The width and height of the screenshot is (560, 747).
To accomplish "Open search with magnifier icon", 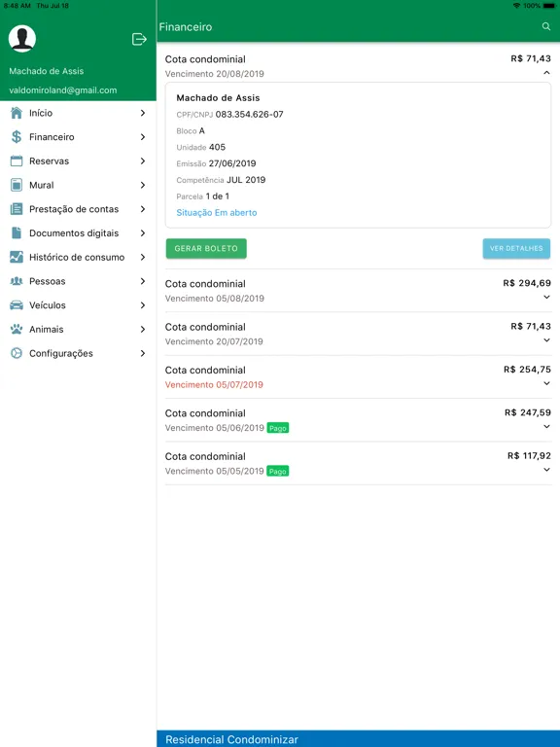I will 546,26.
